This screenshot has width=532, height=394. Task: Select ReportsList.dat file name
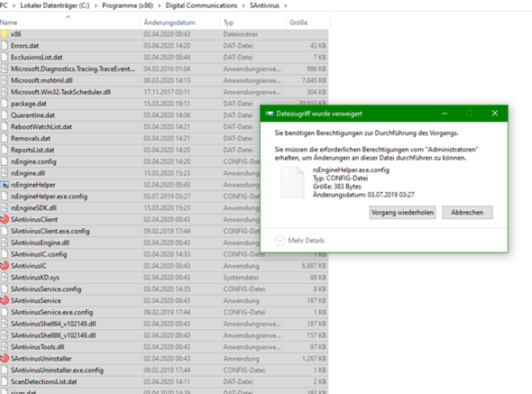tap(32, 150)
